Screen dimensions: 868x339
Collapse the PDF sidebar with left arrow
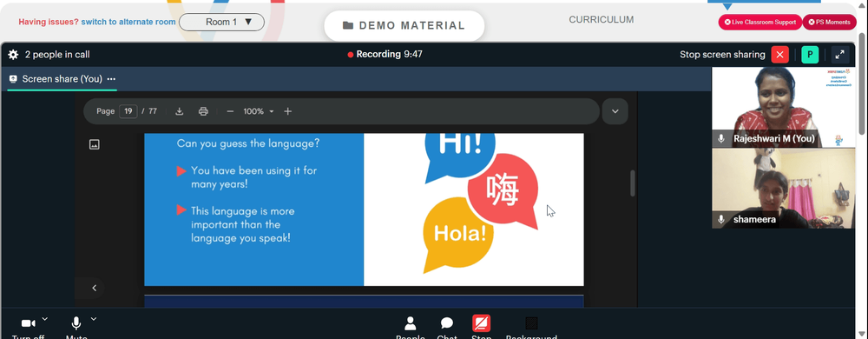point(94,288)
